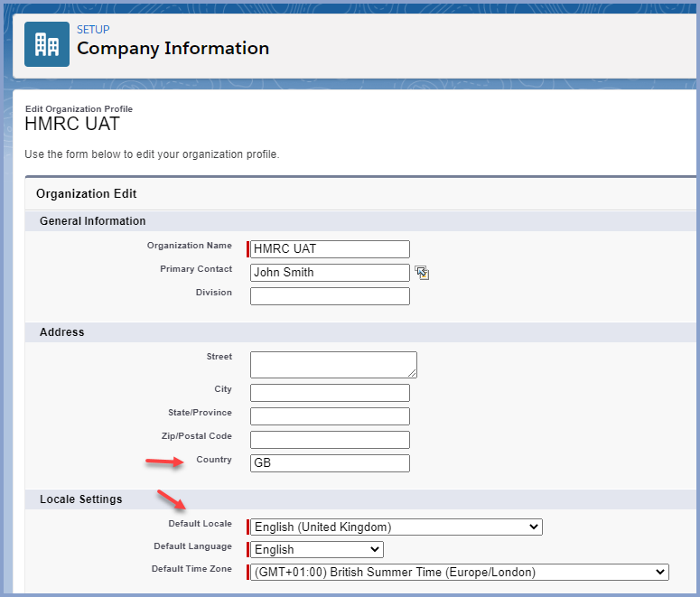Click the Organization Name label
The height and width of the screenshot is (597, 700).
point(190,245)
